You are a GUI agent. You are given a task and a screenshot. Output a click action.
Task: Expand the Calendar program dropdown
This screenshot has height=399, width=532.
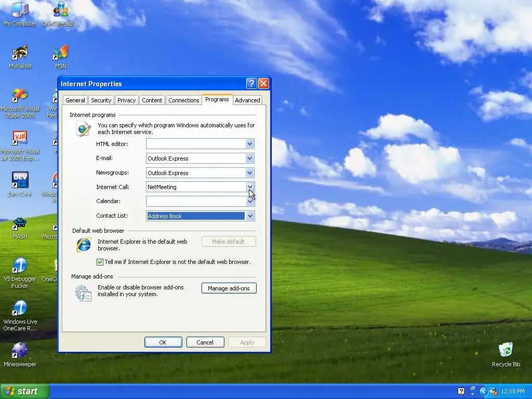click(x=250, y=201)
